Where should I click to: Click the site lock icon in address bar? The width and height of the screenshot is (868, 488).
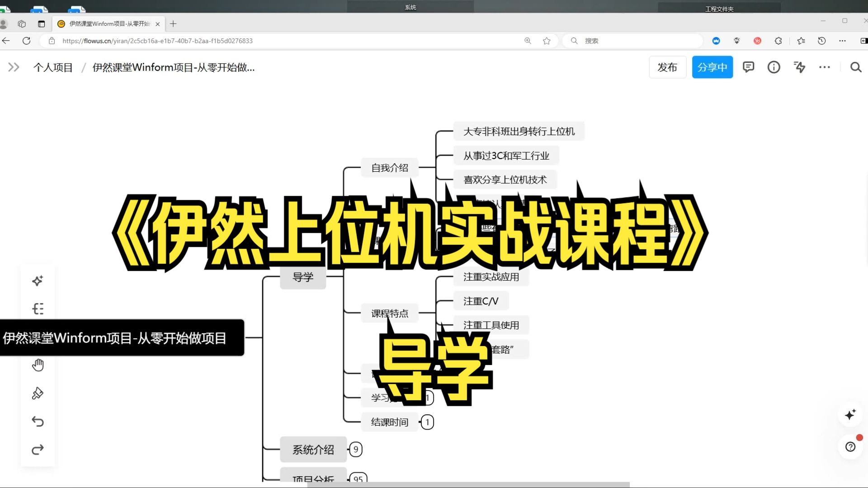click(x=52, y=41)
